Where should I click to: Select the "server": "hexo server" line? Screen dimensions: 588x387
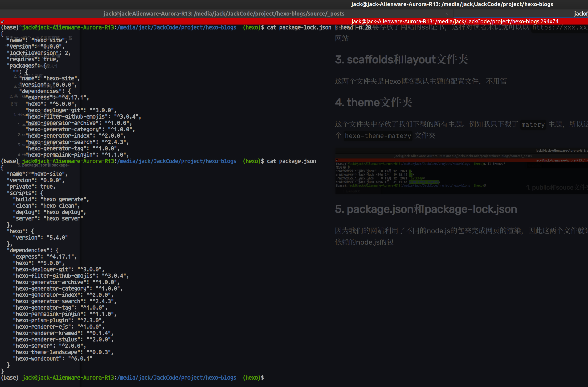48,219
